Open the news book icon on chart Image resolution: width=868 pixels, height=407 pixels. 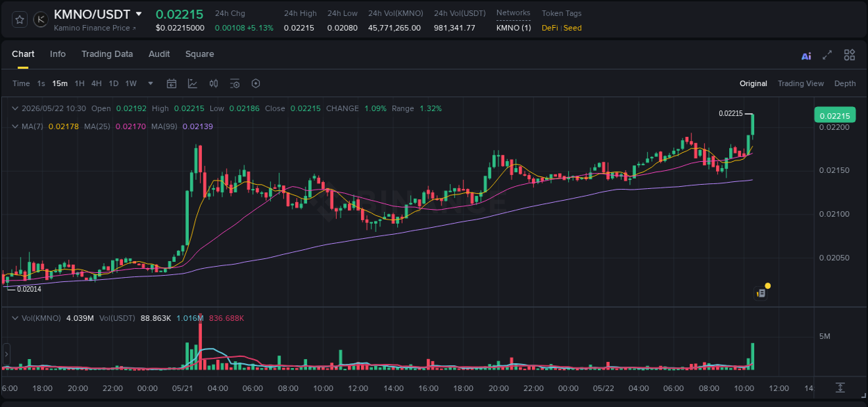(760, 293)
